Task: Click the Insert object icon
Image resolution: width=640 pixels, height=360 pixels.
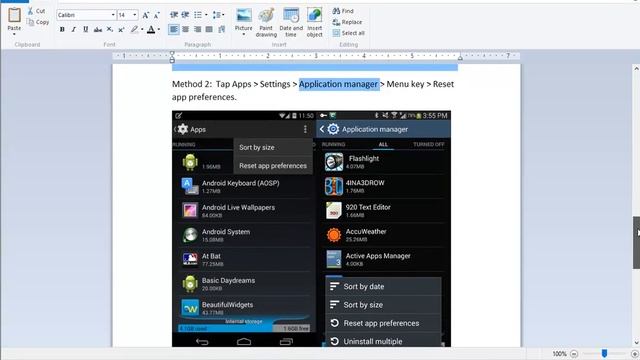Action: (315, 15)
